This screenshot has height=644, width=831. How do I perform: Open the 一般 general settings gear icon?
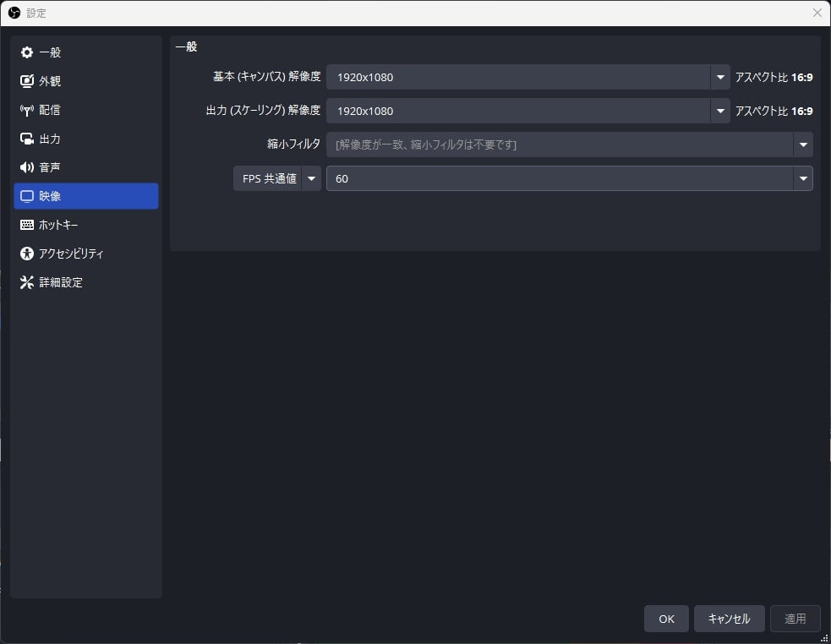pyautogui.click(x=27, y=52)
